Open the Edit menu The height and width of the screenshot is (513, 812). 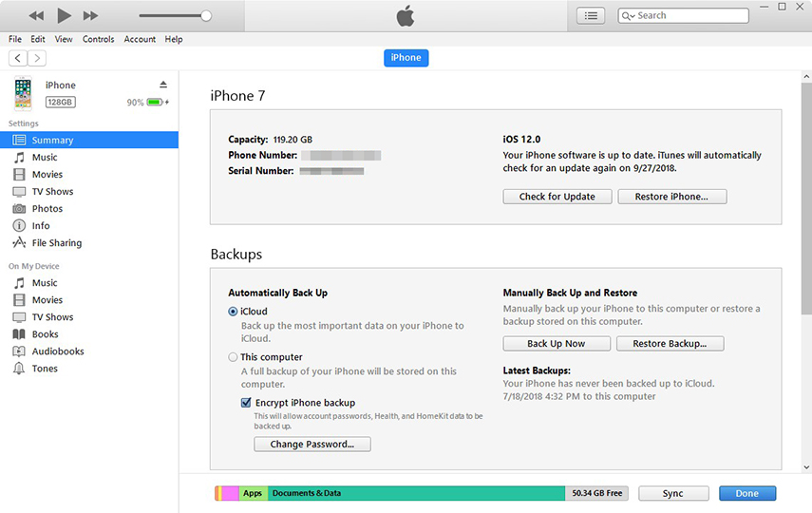(38, 39)
